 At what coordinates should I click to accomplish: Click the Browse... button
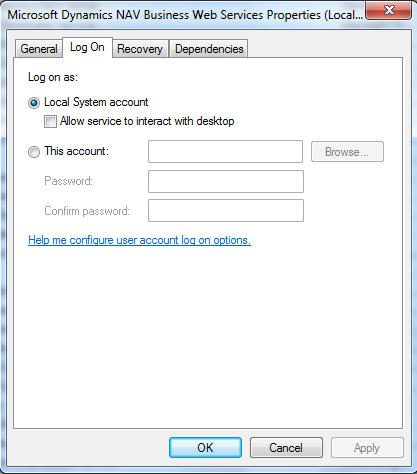pos(347,152)
